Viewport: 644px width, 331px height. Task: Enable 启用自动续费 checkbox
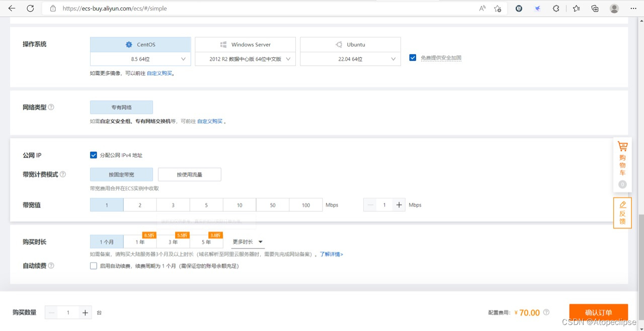pos(93,266)
